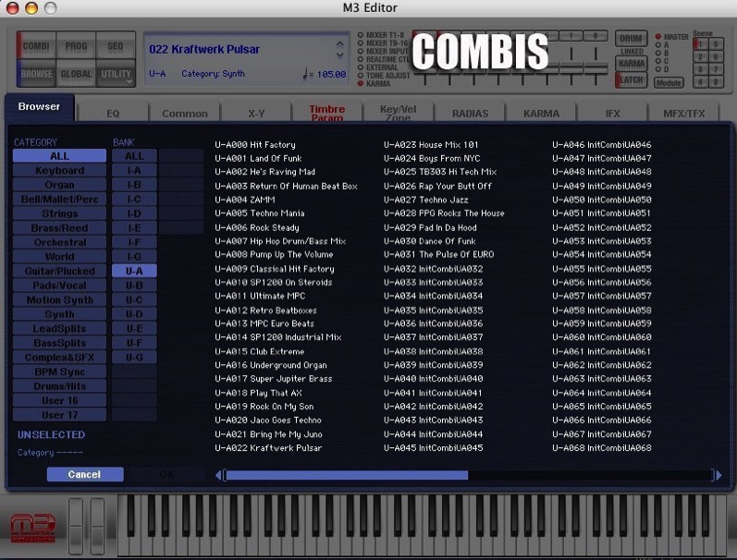
Task: Click the modulation wheel strip
Action: pyautogui.click(x=97, y=526)
